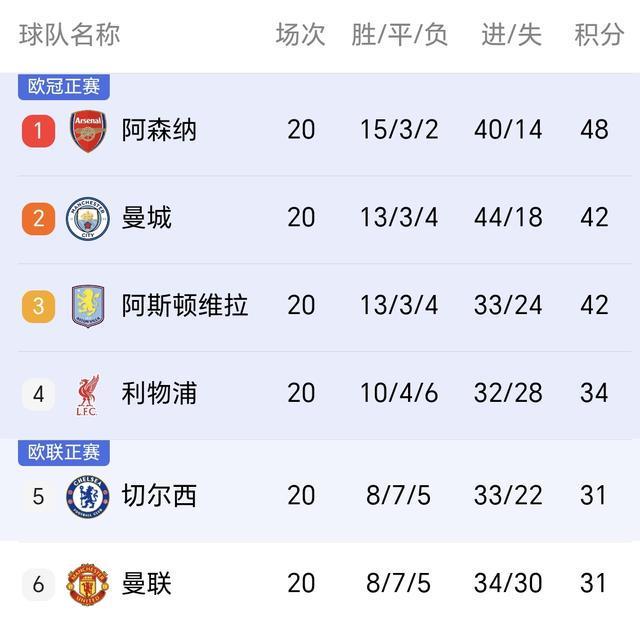This screenshot has width=640, height=618.
Task: Select the 欧联正赛 zone label
Action: 64,453
